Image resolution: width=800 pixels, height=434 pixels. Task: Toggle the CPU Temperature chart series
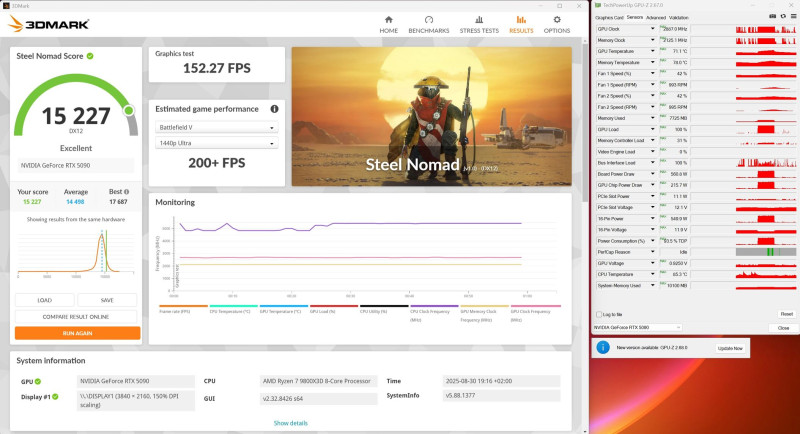(234, 309)
